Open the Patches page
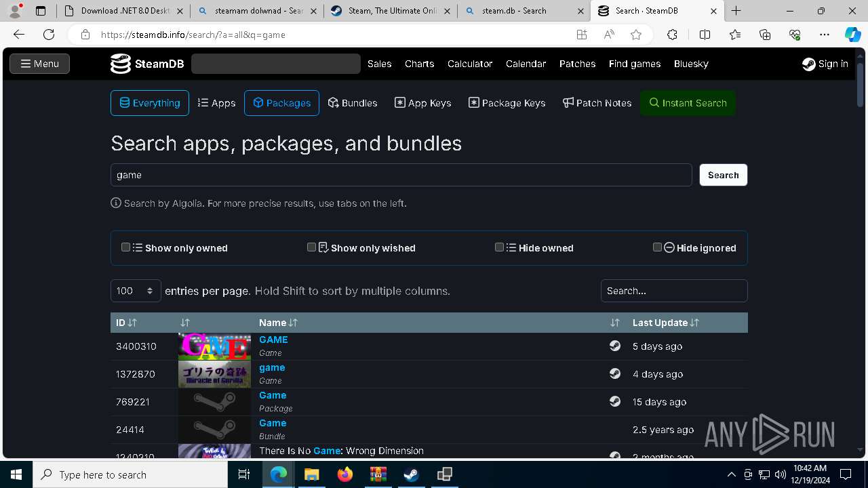The height and width of the screenshot is (488, 868). pos(577,64)
